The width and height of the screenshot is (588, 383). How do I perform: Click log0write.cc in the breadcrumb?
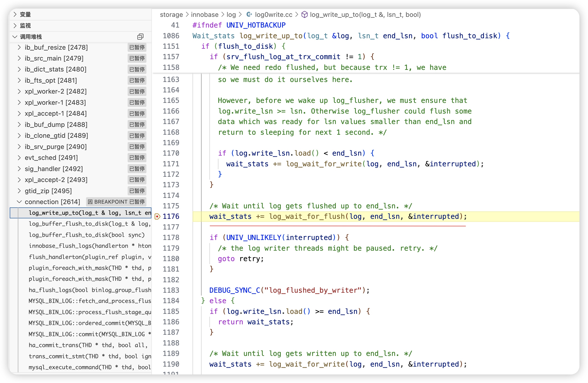273,14
